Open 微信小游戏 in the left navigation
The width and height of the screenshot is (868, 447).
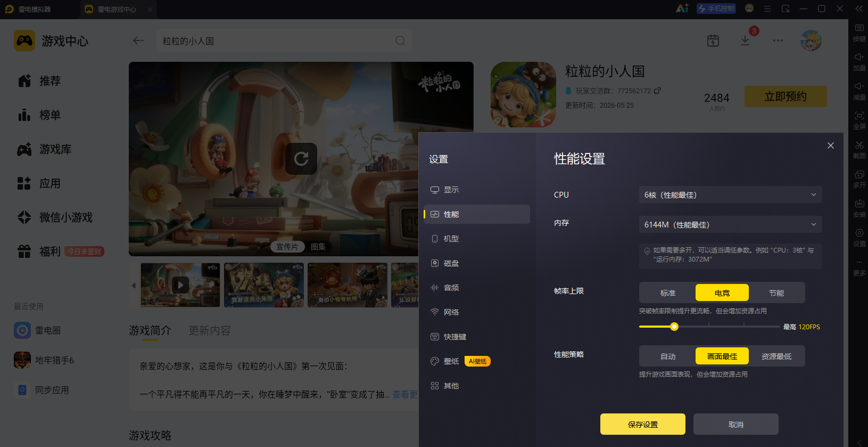point(55,217)
